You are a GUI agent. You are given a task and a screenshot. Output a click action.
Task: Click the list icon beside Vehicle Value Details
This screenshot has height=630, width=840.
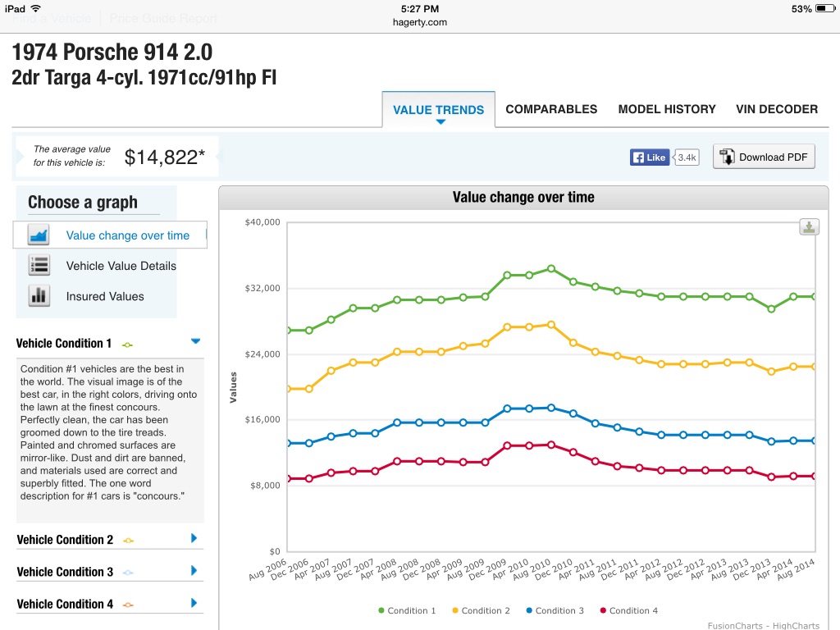click(39, 266)
